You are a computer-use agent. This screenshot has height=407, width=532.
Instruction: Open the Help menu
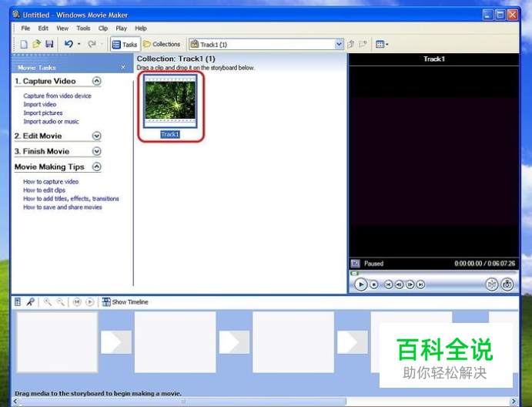click(141, 29)
